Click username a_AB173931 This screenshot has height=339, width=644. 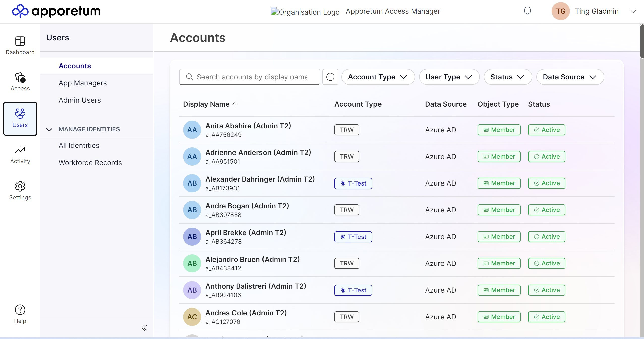pos(223,188)
